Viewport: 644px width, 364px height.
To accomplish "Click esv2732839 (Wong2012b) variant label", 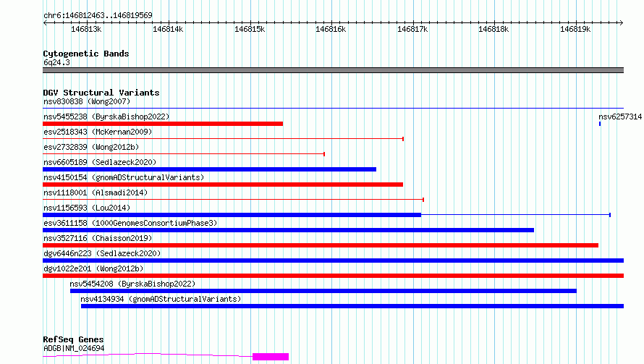I will [91, 147].
